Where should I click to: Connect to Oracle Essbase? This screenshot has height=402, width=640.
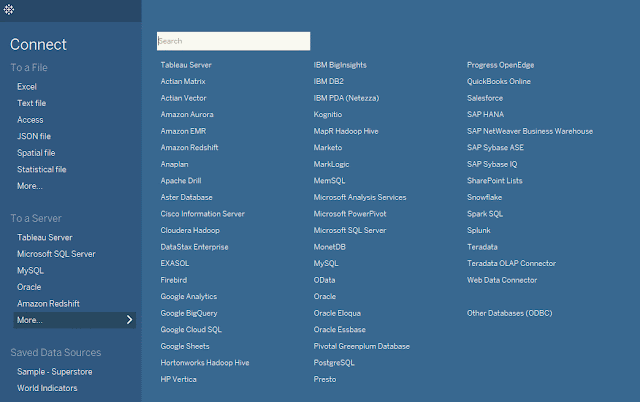(340, 329)
